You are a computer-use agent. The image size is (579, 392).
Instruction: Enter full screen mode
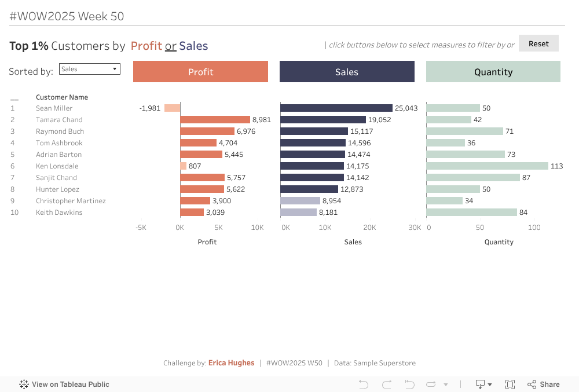pyautogui.click(x=510, y=384)
